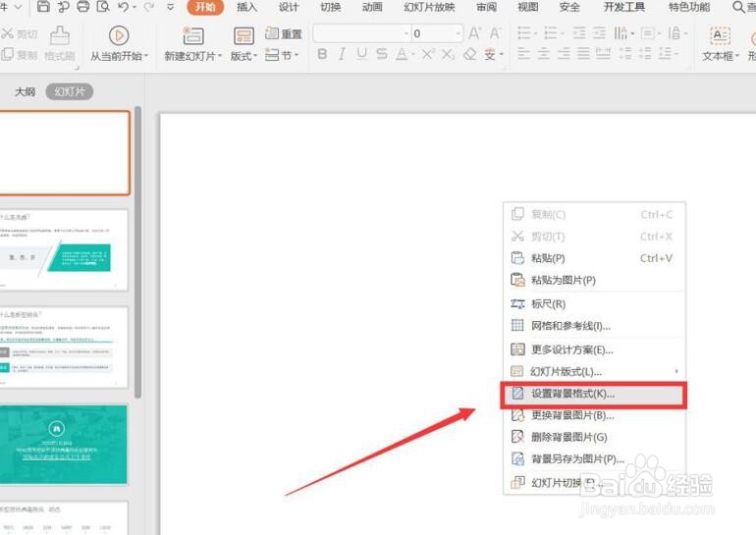The image size is (756, 535).
Task: Open the 视图 ribbon tab
Action: (527, 7)
